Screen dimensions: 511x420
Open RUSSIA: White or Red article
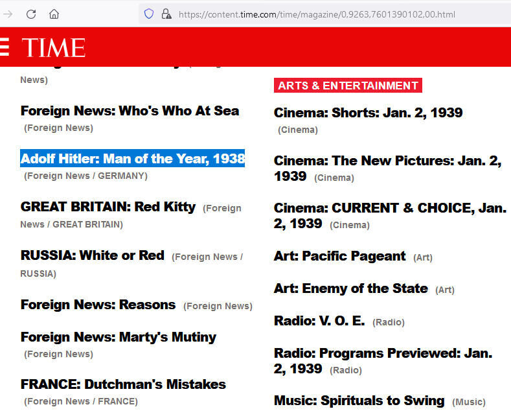(x=92, y=255)
